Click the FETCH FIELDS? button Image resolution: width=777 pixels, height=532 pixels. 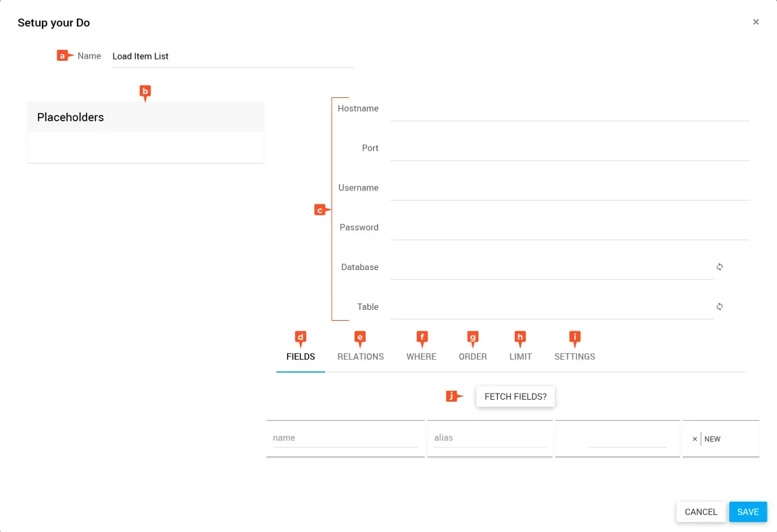(x=515, y=396)
